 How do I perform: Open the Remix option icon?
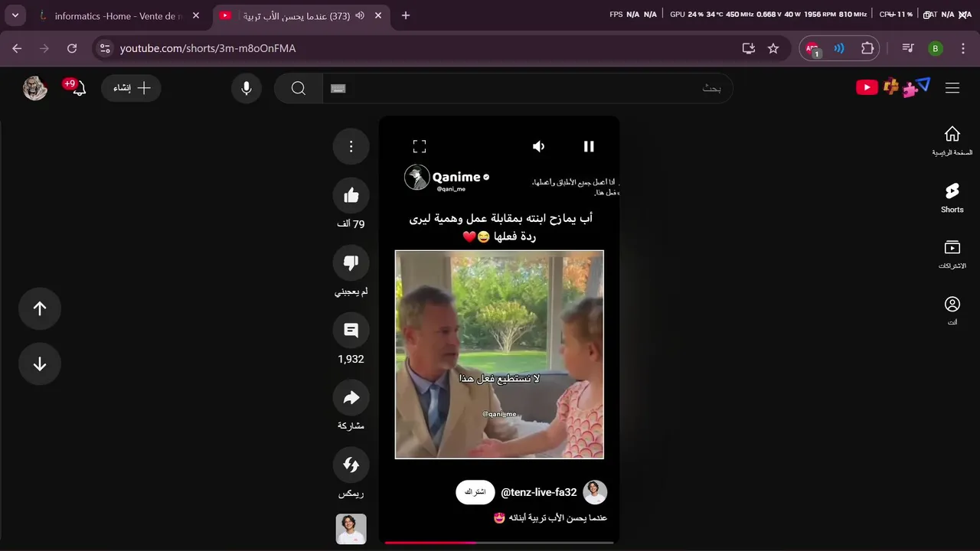351,465
